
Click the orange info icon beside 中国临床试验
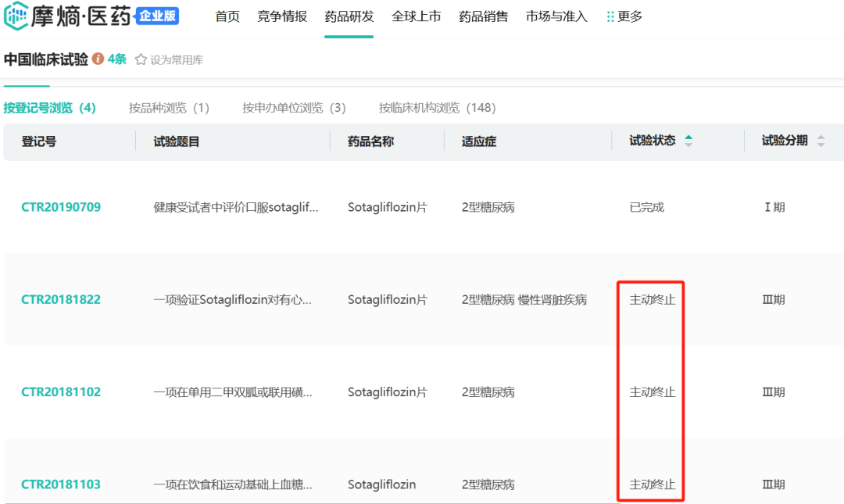(x=98, y=59)
